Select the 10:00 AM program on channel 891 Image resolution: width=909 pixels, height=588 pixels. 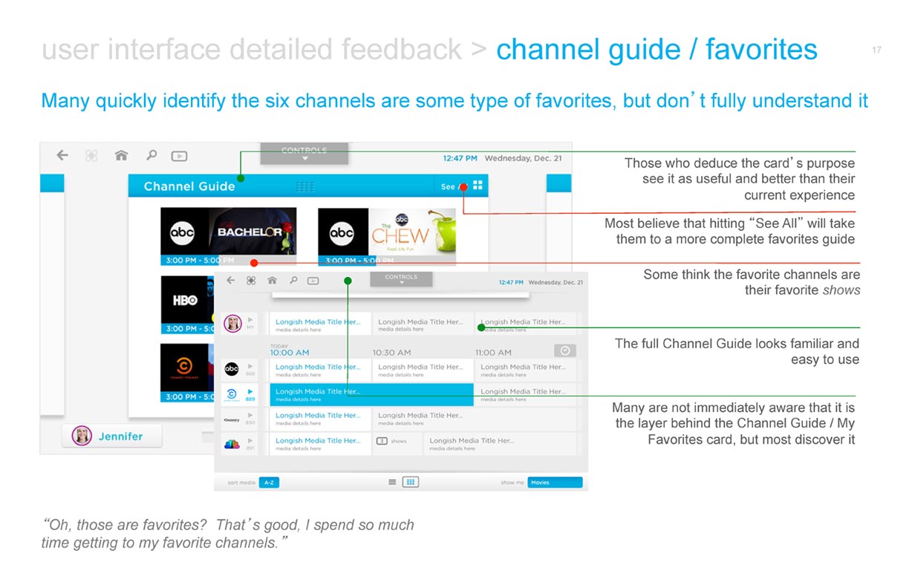coord(320,444)
